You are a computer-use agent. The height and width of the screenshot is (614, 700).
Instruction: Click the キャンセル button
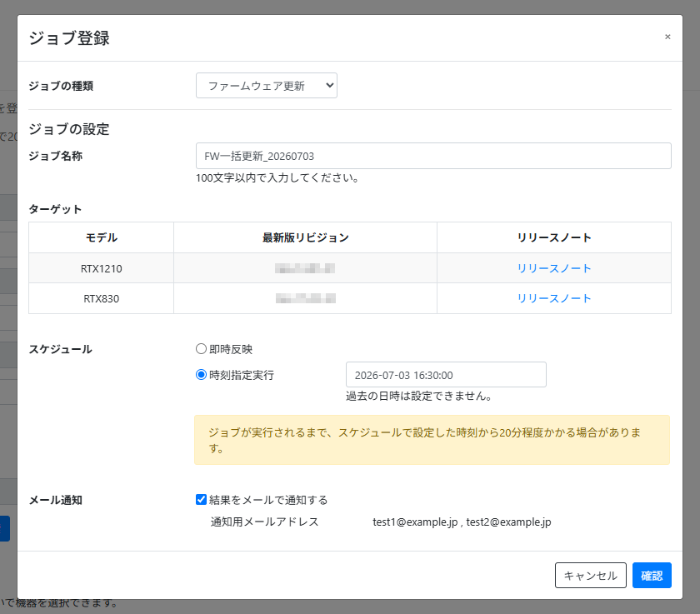(x=591, y=575)
